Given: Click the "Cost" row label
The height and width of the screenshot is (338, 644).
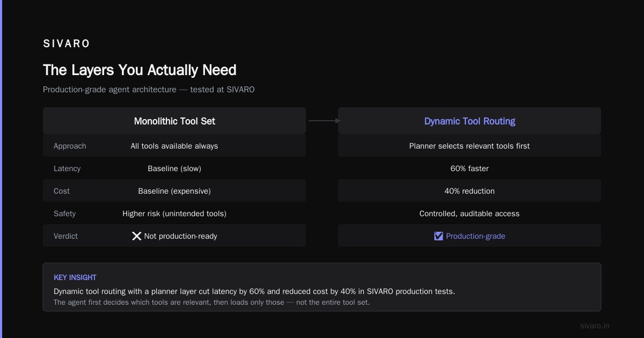Looking at the screenshot, I should coord(62,191).
